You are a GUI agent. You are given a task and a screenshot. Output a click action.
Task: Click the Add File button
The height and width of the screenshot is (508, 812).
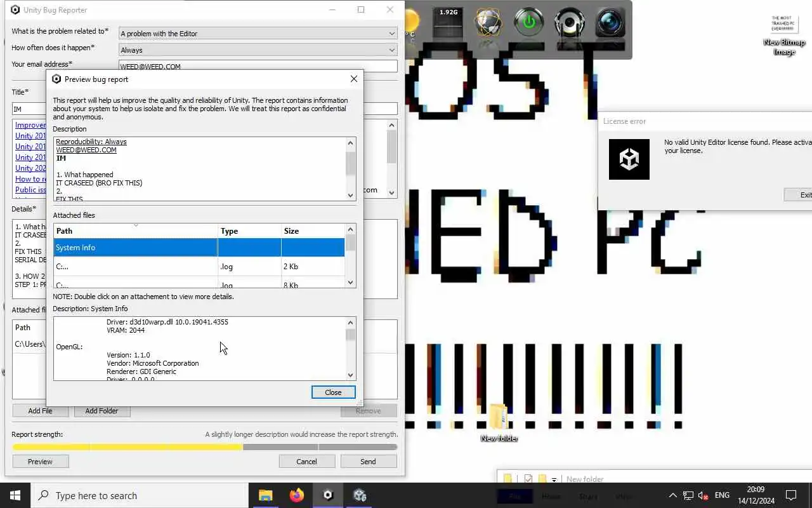click(x=40, y=411)
